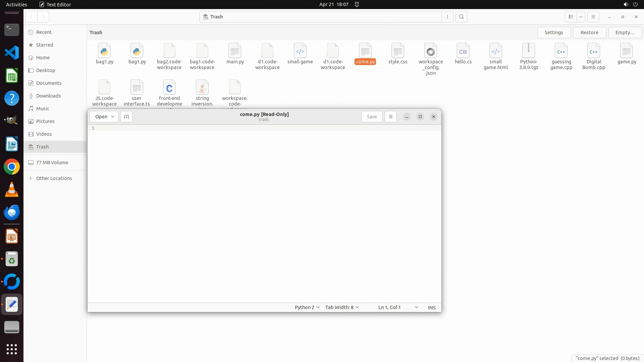
Task: Open the Text Editor hamburger menu
Action: click(x=390, y=117)
